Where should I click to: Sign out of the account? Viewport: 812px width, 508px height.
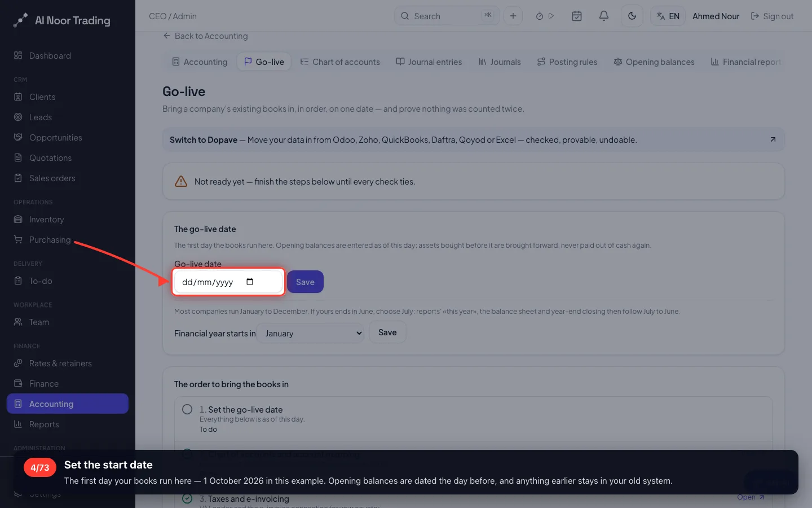coord(772,16)
